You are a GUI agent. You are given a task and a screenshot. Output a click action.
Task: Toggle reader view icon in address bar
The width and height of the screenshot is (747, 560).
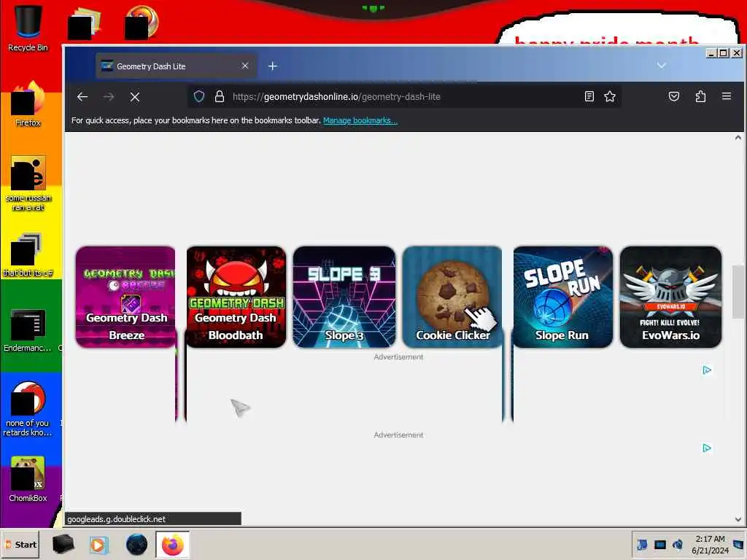coord(589,97)
